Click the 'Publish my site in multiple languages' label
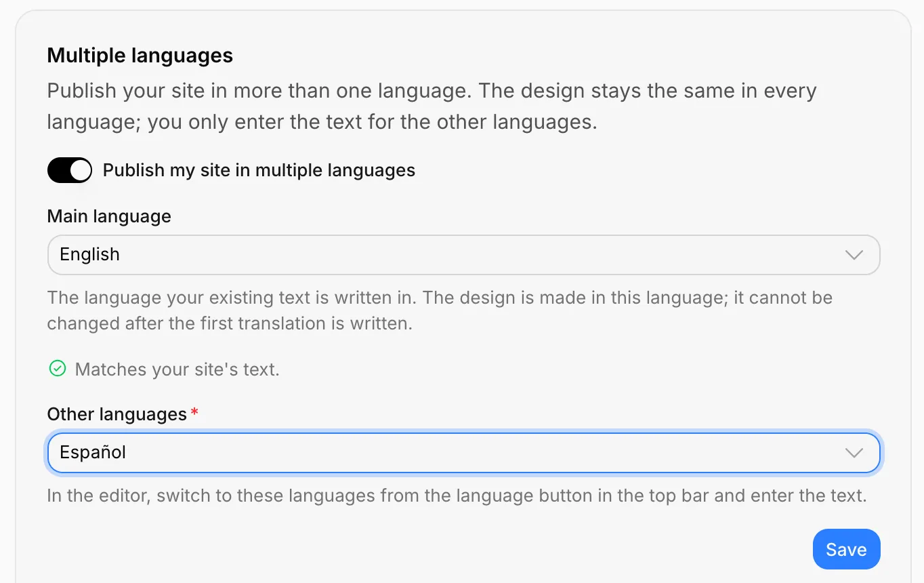This screenshot has height=583, width=924. click(x=259, y=170)
